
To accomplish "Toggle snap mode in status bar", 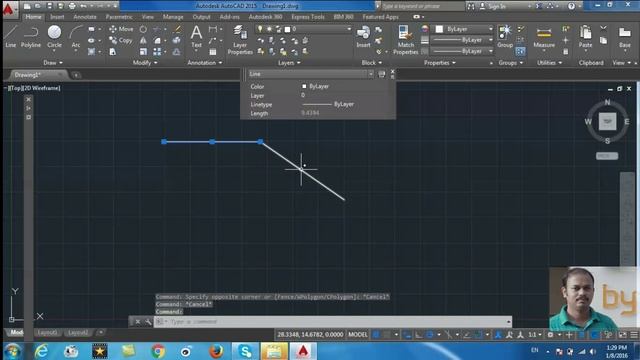I will click(x=387, y=335).
